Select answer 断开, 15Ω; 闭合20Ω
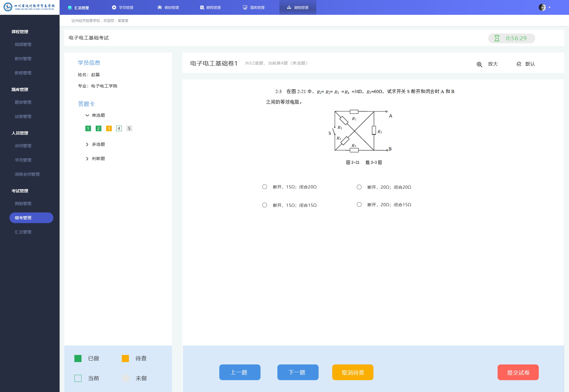Viewport: 569px width, 392px height. tap(265, 187)
